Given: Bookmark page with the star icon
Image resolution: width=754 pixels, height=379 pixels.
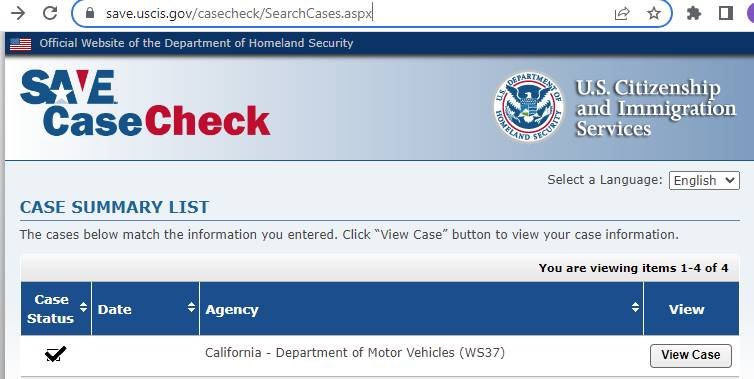Looking at the screenshot, I should [x=653, y=13].
